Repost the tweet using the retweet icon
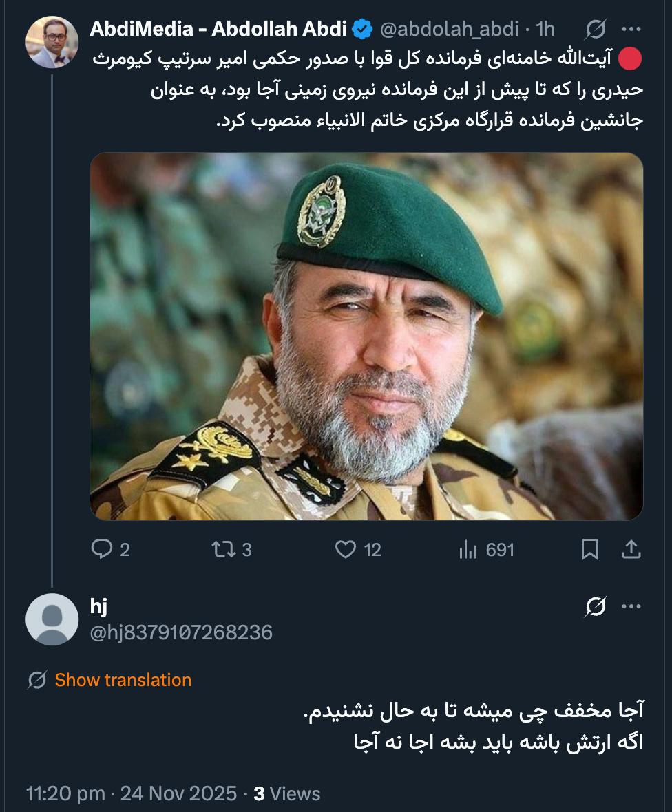 point(224,549)
